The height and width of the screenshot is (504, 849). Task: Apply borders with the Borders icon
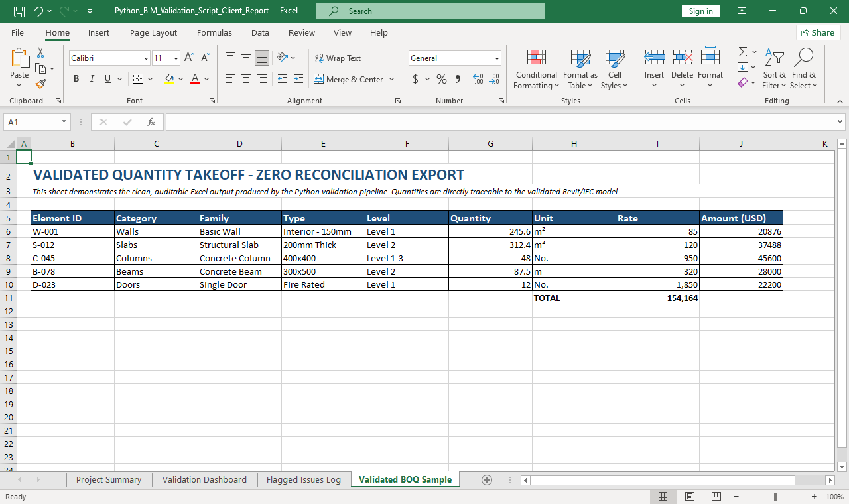tap(138, 79)
